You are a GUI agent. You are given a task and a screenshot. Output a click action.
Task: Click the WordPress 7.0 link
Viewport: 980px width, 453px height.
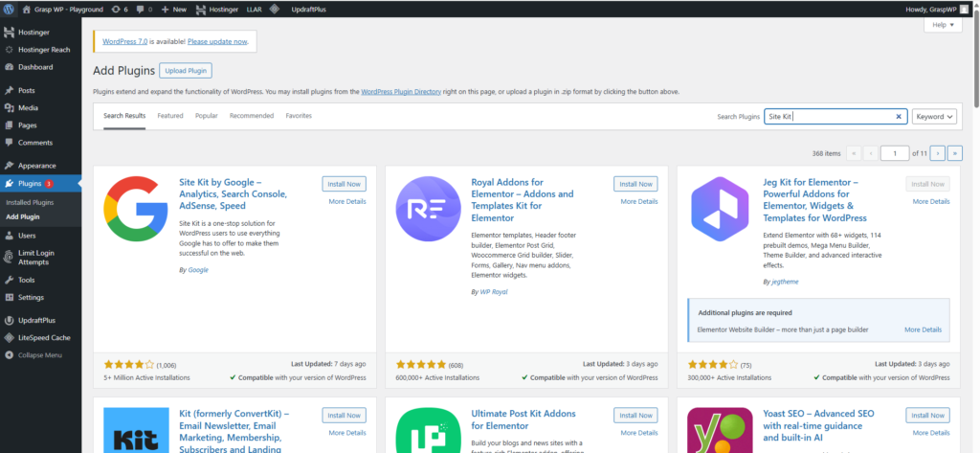125,41
